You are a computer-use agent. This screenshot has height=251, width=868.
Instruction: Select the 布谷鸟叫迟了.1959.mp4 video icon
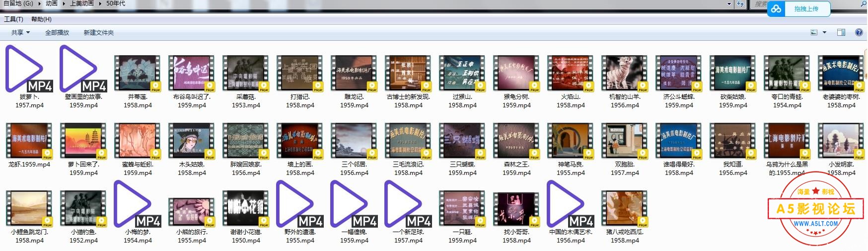click(x=192, y=74)
